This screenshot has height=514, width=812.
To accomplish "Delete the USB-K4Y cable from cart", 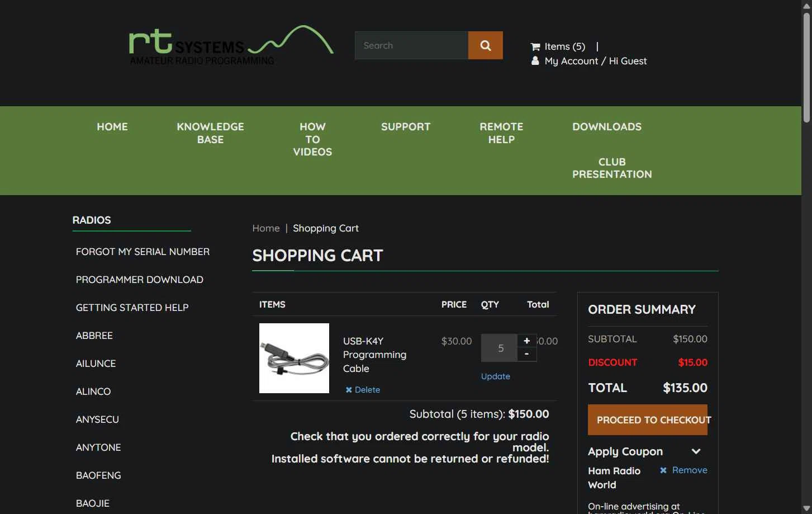I will coord(367,390).
